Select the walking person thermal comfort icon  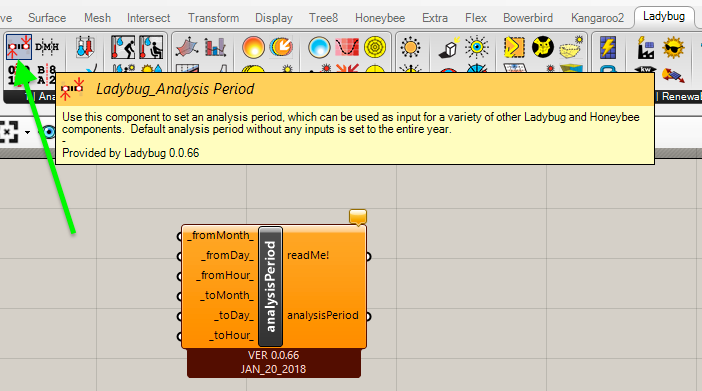124,47
